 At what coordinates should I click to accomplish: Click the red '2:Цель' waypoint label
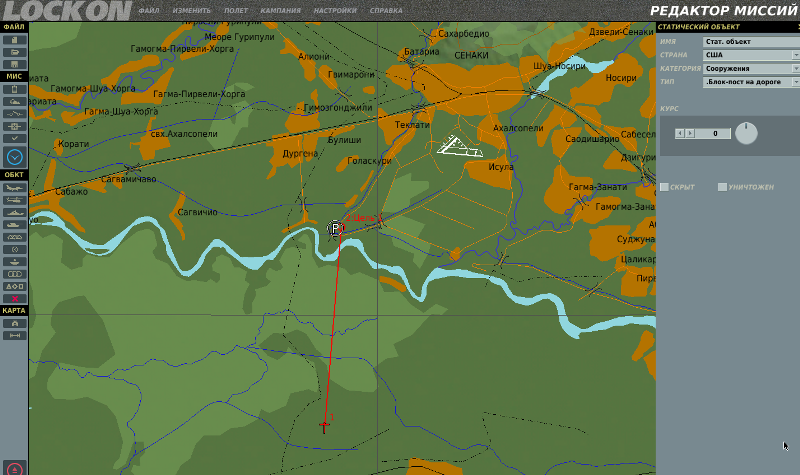[x=364, y=218]
